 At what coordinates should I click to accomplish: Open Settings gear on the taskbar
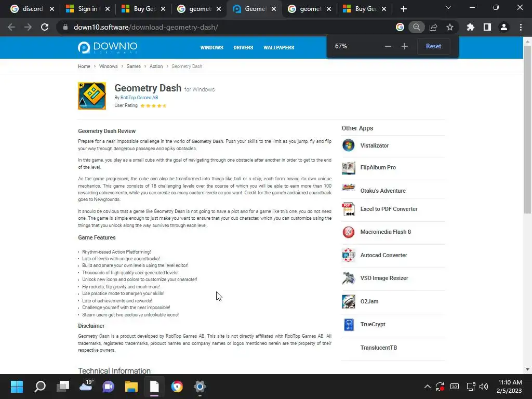point(200,387)
